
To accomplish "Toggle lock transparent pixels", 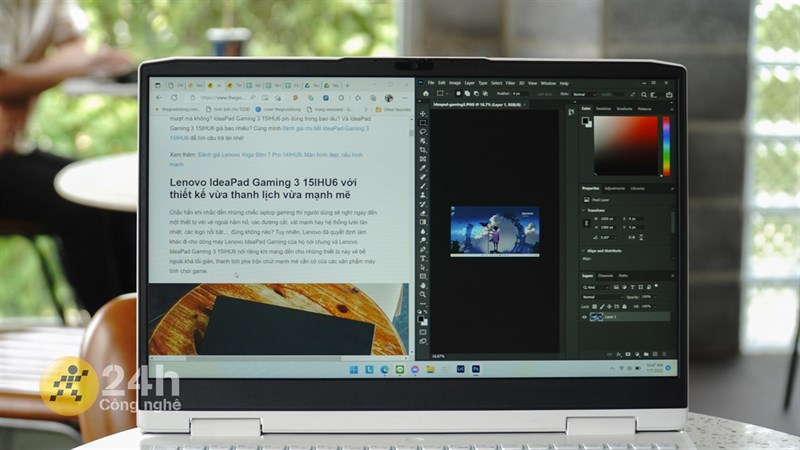I will (594, 307).
